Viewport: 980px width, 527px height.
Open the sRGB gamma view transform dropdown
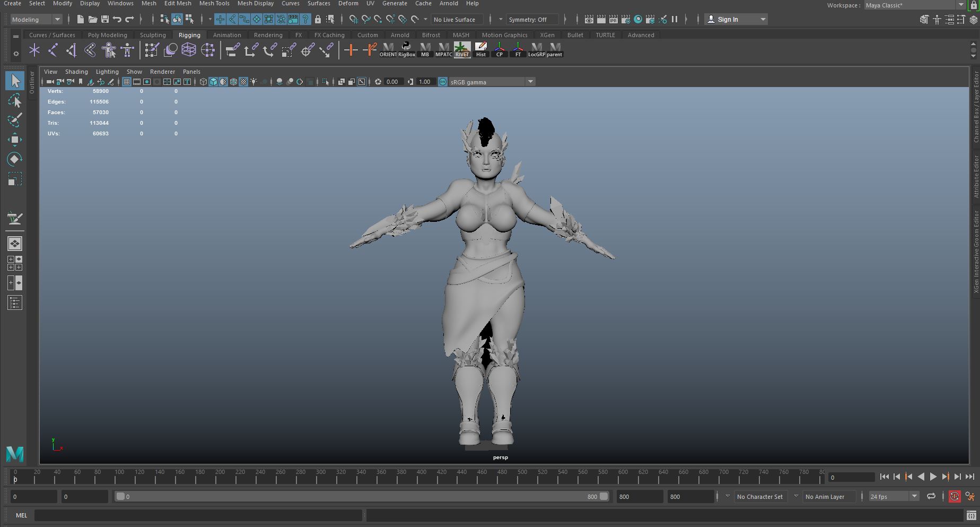click(x=492, y=82)
